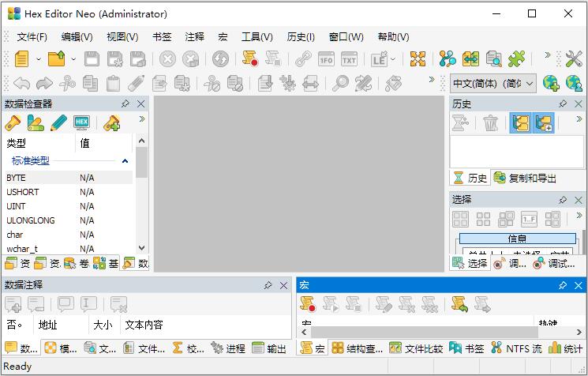Open the 文件(F) menu
The image size is (588, 376).
[32, 37]
